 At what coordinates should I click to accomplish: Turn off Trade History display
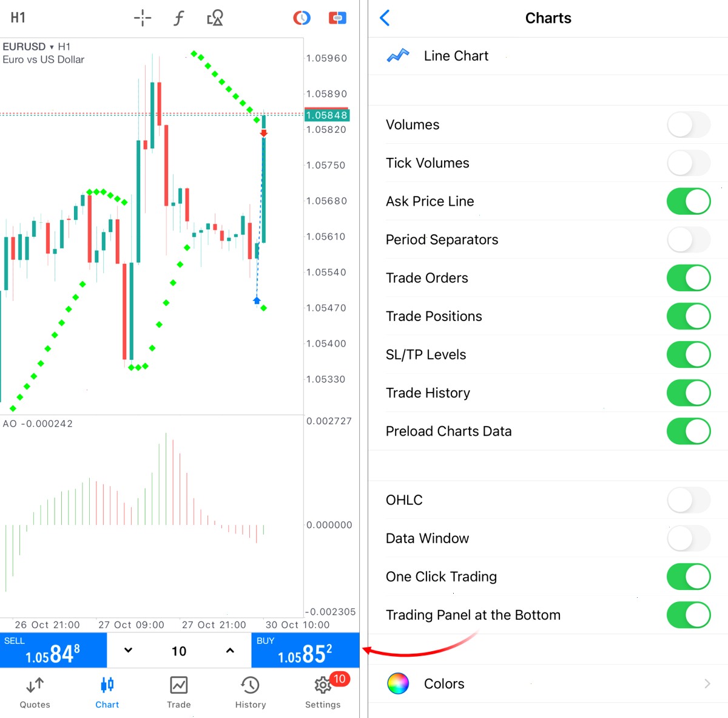[x=689, y=393]
